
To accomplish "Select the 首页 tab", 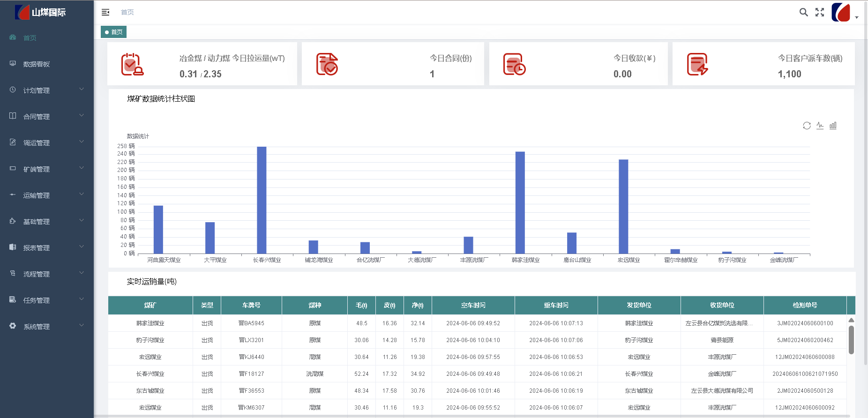I will point(114,32).
